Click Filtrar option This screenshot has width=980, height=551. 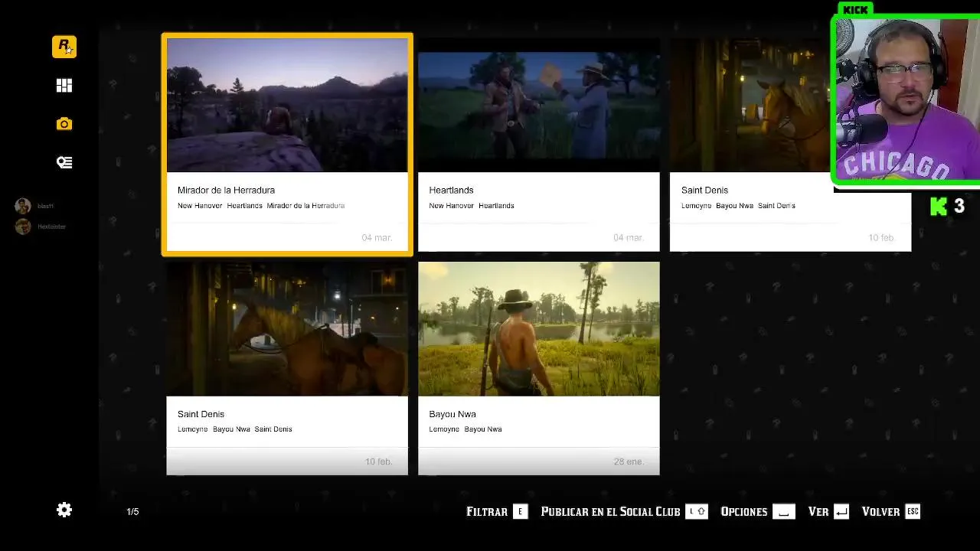(x=487, y=511)
